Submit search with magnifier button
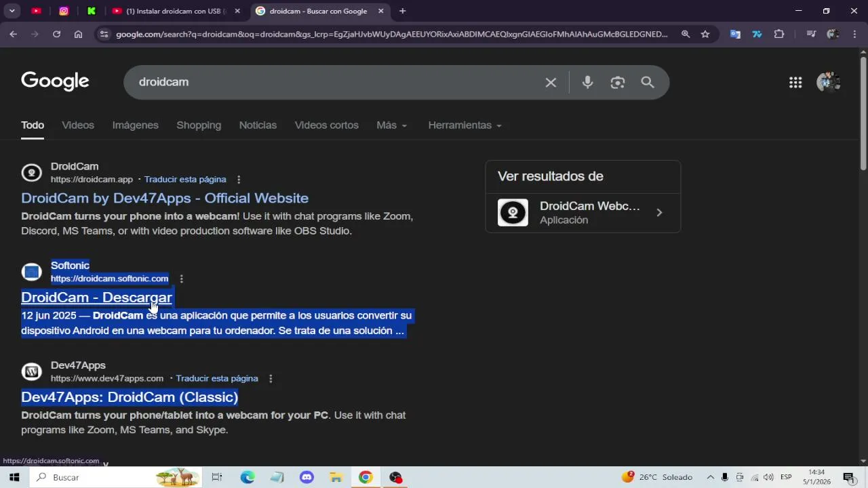The height and width of the screenshot is (488, 868). [x=648, y=82]
